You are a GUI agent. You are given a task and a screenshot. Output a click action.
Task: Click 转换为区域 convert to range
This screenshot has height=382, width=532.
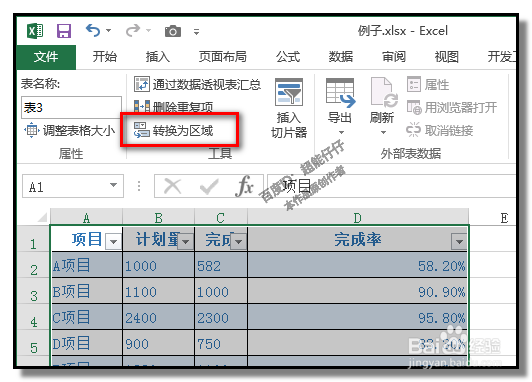tap(173, 131)
